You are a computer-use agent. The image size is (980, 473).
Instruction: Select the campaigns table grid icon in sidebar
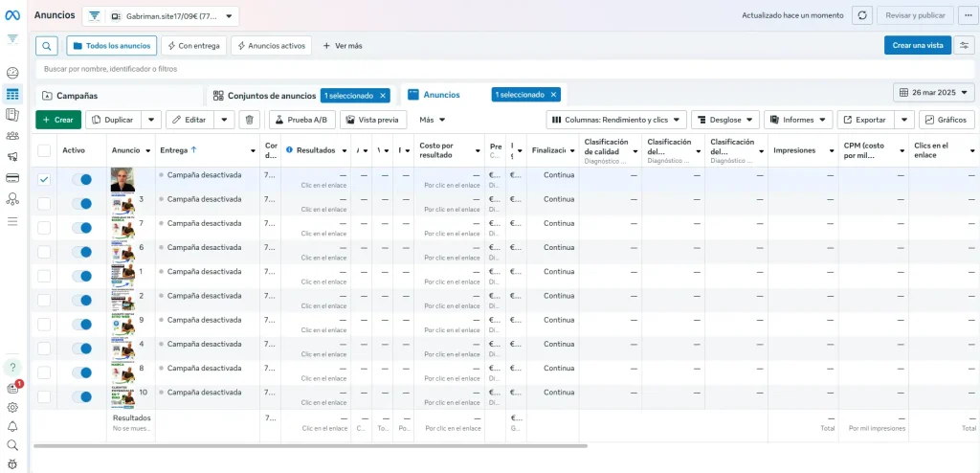pyautogui.click(x=12, y=95)
